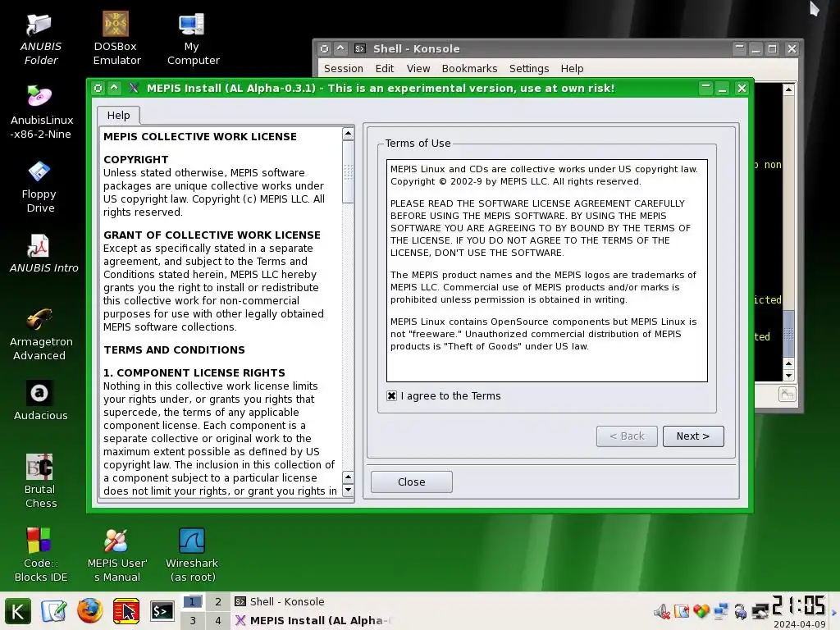
Task: Click the scroll up arrow in the help panel
Action: [x=348, y=134]
